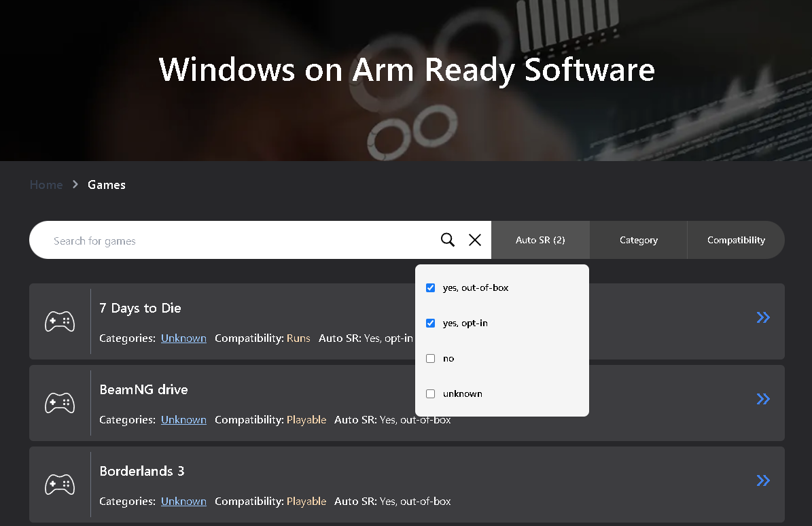Collapse the Auto SR (2) filter dropdown
This screenshot has height=526, width=812.
click(540, 240)
